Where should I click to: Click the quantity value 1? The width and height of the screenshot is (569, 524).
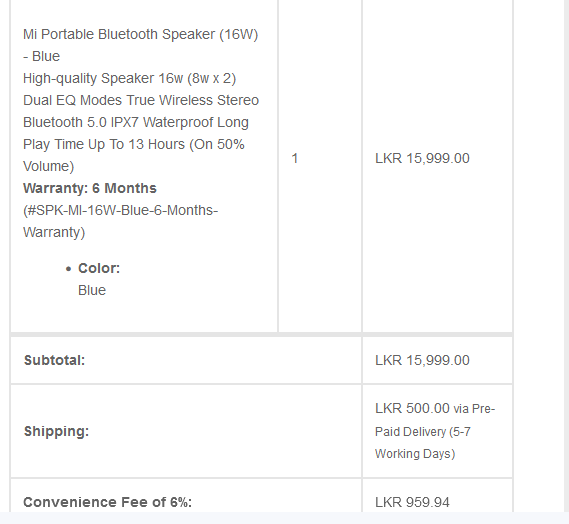295,158
